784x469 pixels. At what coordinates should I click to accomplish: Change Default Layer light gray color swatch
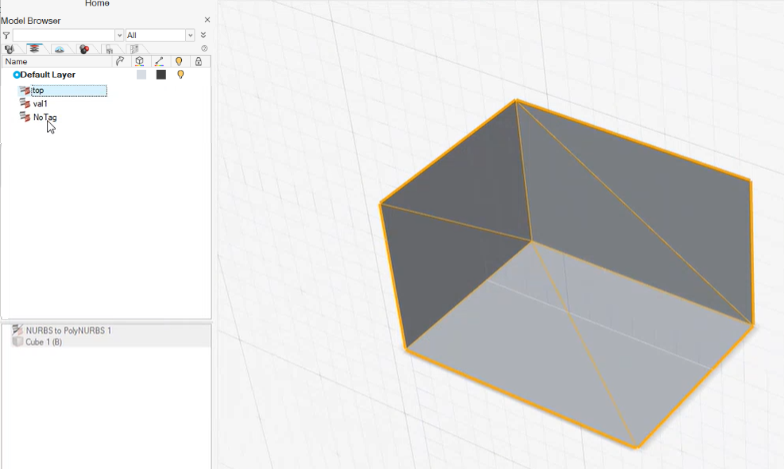tap(141, 75)
